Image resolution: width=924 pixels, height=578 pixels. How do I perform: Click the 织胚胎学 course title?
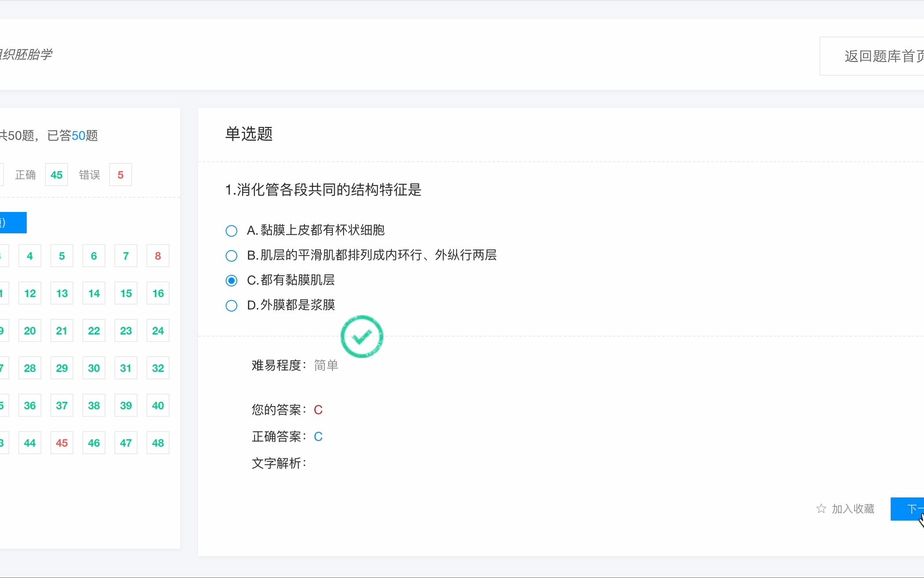click(26, 55)
